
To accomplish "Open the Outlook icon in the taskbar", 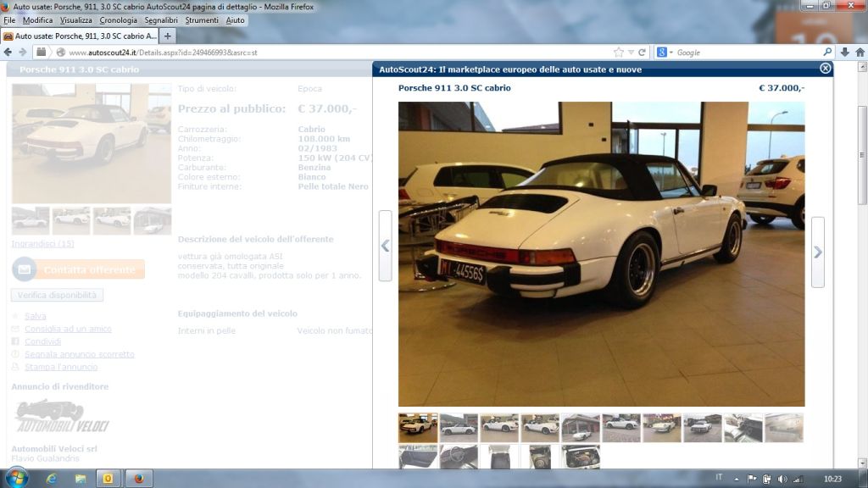I will [108, 479].
